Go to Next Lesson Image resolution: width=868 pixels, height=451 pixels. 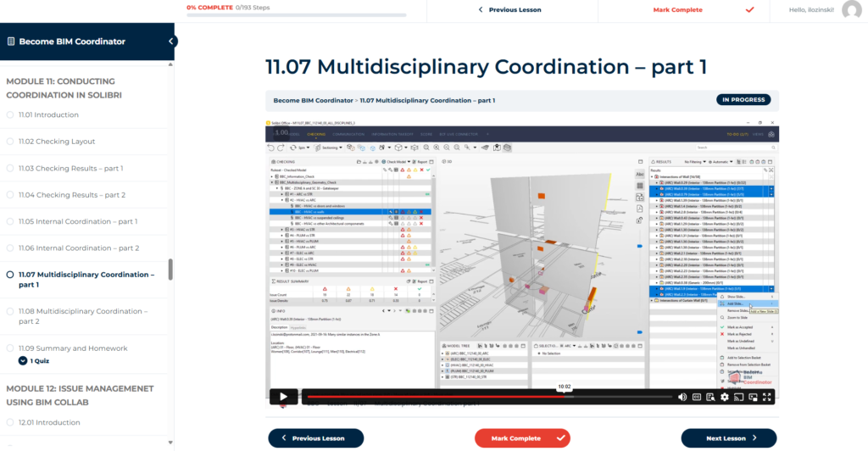coord(728,438)
